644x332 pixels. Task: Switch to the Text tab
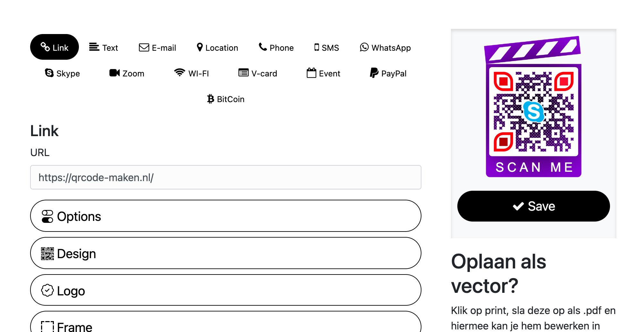click(x=104, y=48)
